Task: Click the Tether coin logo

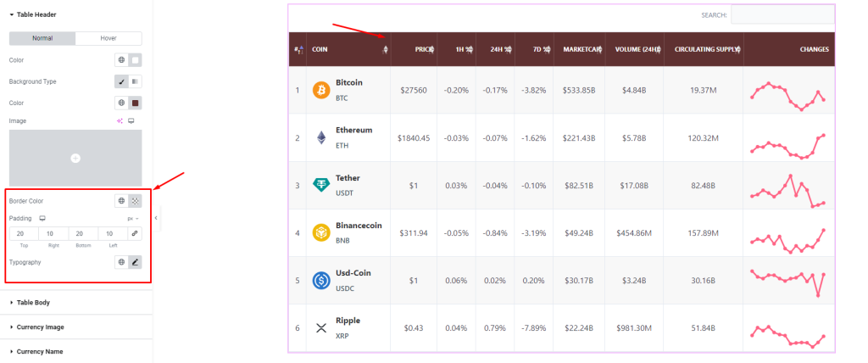Action: pos(321,185)
